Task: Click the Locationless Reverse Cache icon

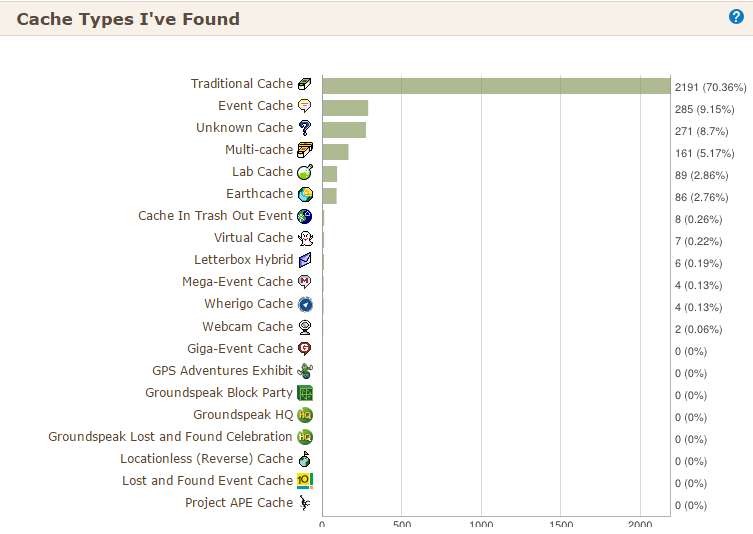Action: coord(304,459)
